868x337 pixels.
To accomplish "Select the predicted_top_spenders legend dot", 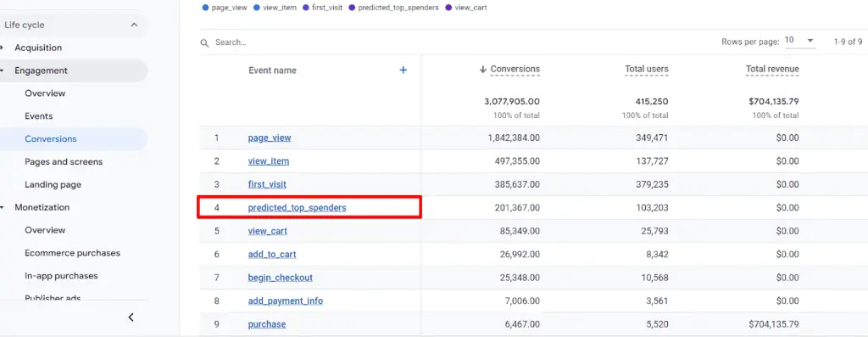I will pos(352,8).
